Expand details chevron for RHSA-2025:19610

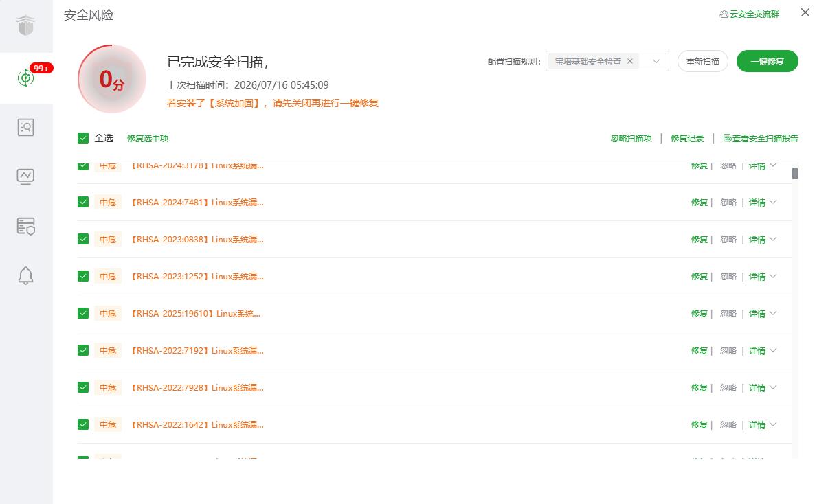click(x=773, y=313)
